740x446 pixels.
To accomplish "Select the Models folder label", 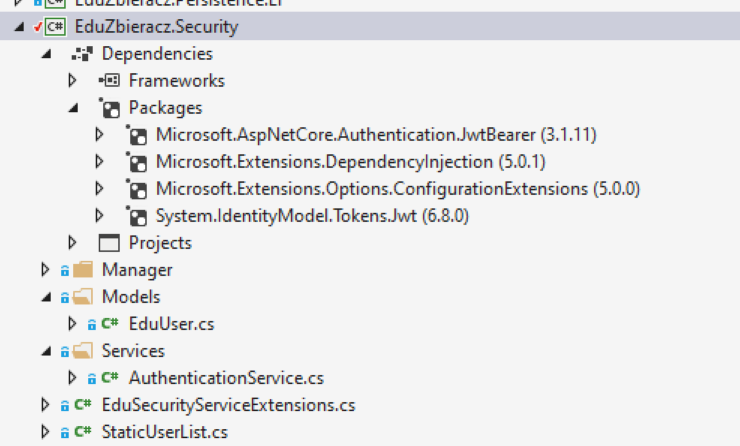I will (131, 297).
